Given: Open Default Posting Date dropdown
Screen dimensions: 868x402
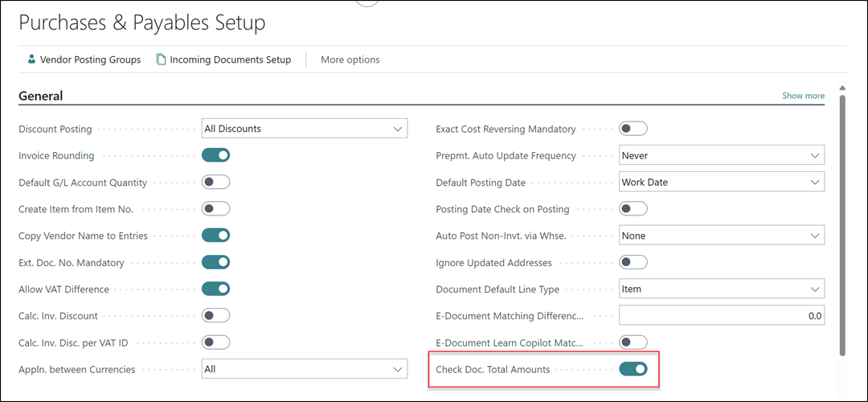Looking at the screenshot, I should click(722, 183).
